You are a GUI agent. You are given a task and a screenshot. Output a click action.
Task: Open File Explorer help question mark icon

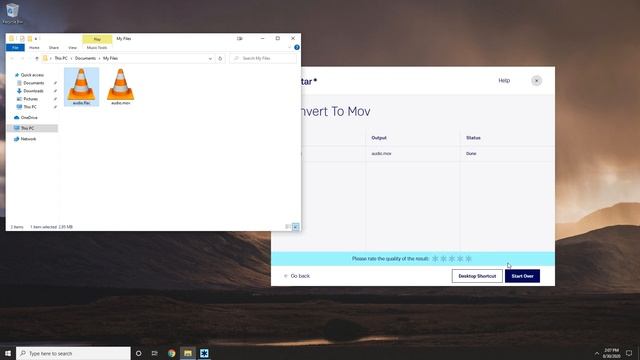pyautogui.click(x=297, y=48)
